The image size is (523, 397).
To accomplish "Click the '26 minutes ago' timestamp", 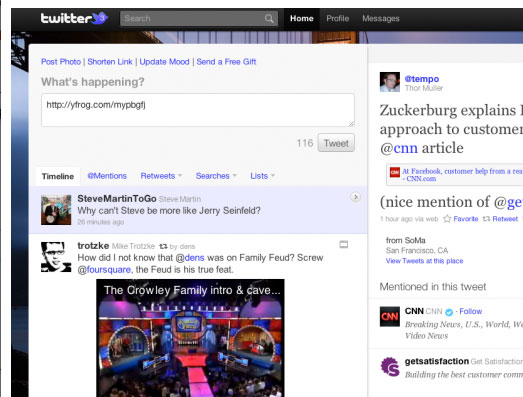I will (x=101, y=222).
